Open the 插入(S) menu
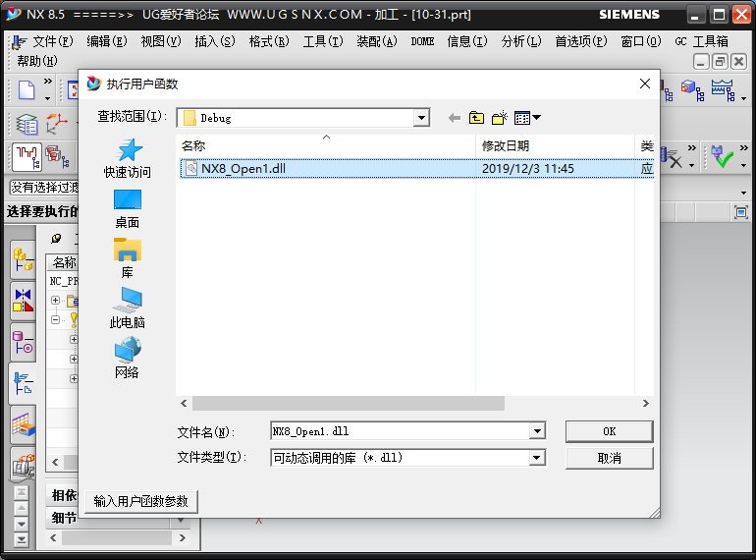Image resolution: width=756 pixels, height=560 pixels. point(215,41)
